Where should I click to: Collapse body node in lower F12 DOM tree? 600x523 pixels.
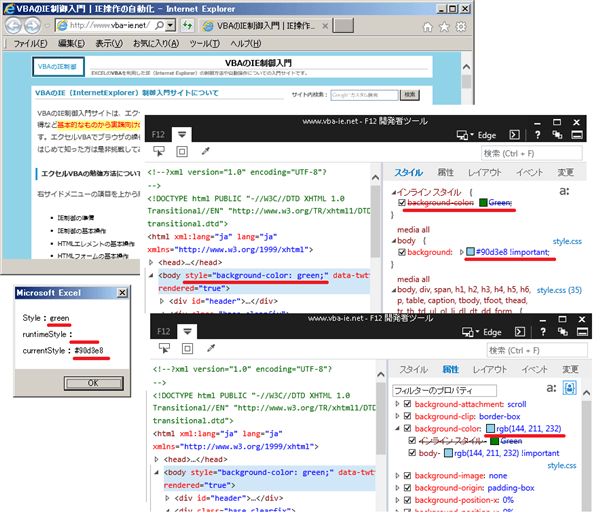coord(157,472)
